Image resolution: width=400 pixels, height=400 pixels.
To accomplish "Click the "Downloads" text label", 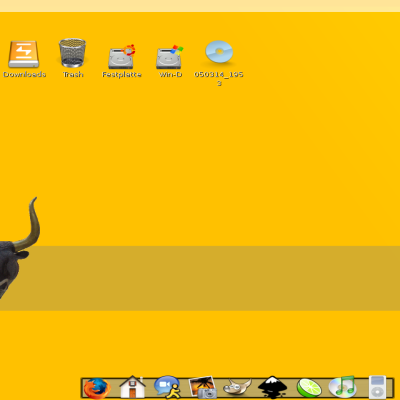I will pyautogui.click(x=25, y=74).
